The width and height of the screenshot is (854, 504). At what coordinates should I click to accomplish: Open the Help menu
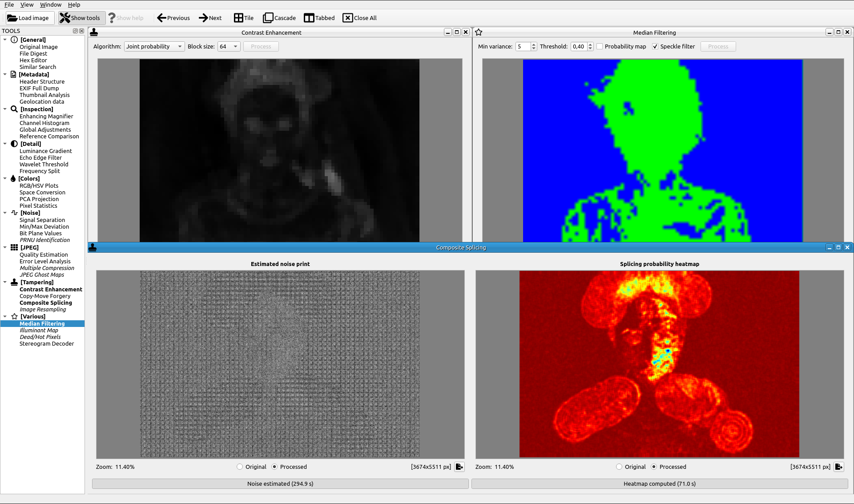(x=74, y=4)
